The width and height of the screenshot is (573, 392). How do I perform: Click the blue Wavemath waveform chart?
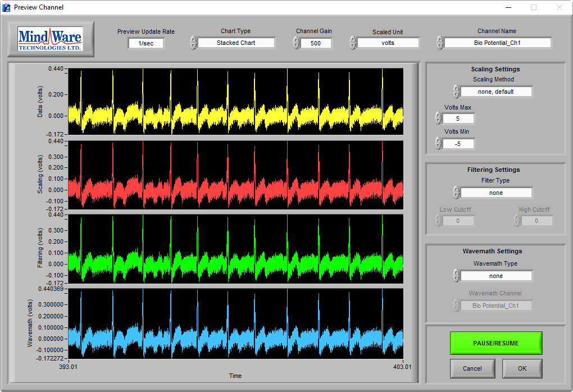(x=236, y=323)
